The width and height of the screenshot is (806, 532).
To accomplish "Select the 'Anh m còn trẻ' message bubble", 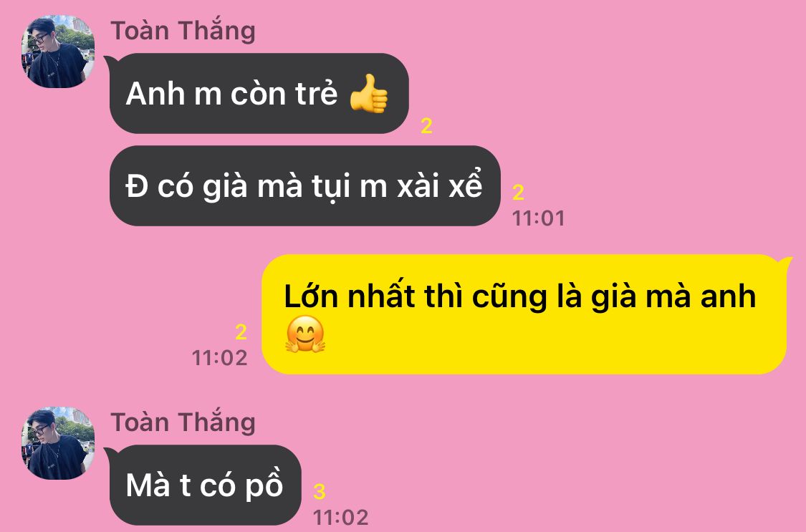I will [x=259, y=94].
